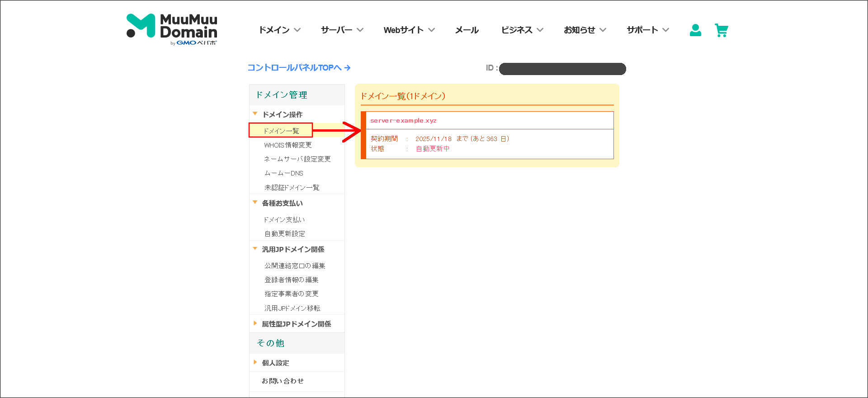The height and width of the screenshot is (398, 868).
Task: Click the その他 sidebar heading
Action: point(270,343)
